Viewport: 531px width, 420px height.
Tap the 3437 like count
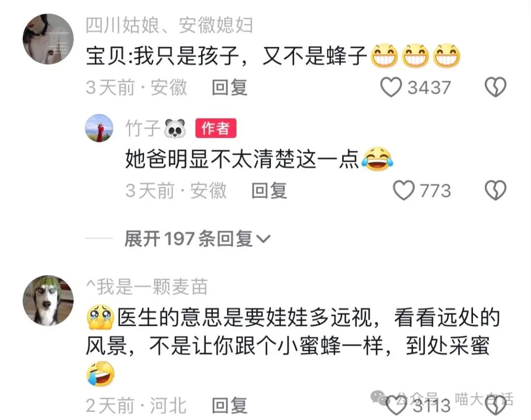(x=429, y=87)
